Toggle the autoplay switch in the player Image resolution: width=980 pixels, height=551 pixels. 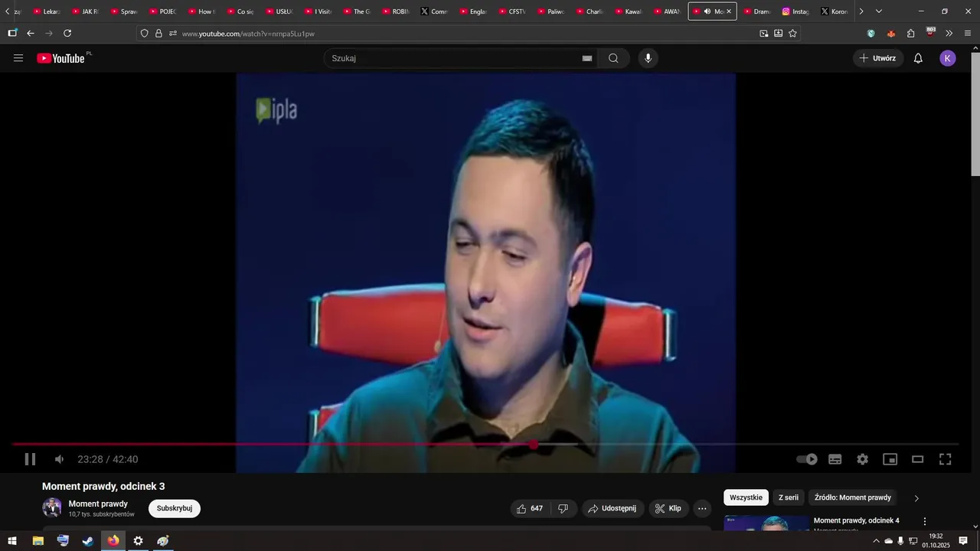coord(807,459)
